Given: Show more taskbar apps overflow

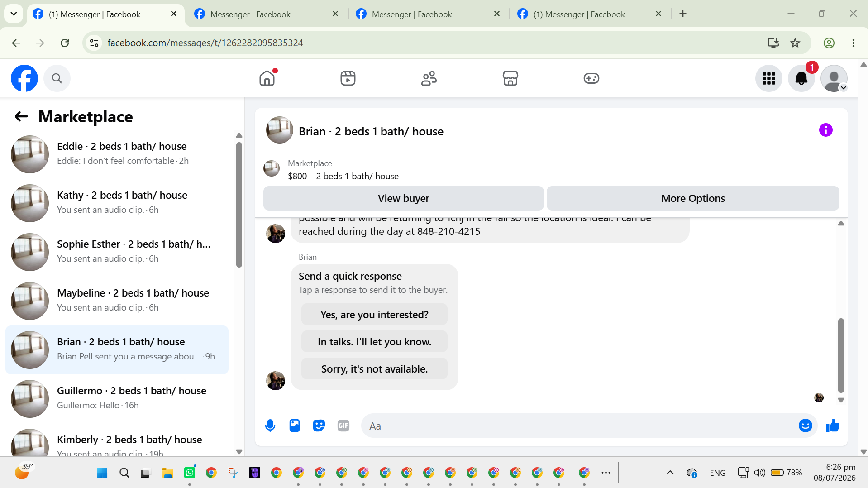Looking at the screenshot, I should [606, 473].
